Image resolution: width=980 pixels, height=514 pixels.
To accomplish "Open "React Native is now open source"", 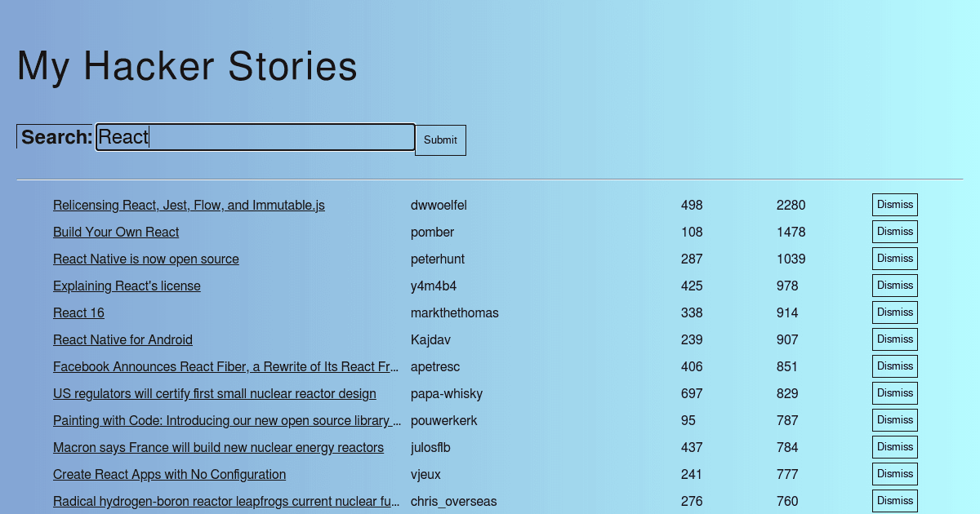I will (145, 259).
